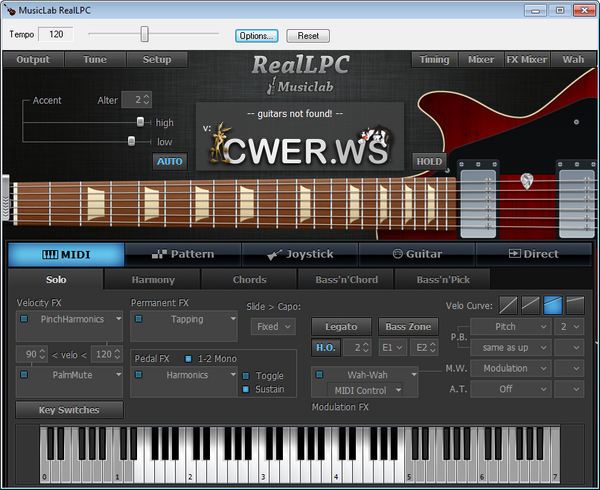
Task: Click the Options... button
Action: (x=257, y=35)
